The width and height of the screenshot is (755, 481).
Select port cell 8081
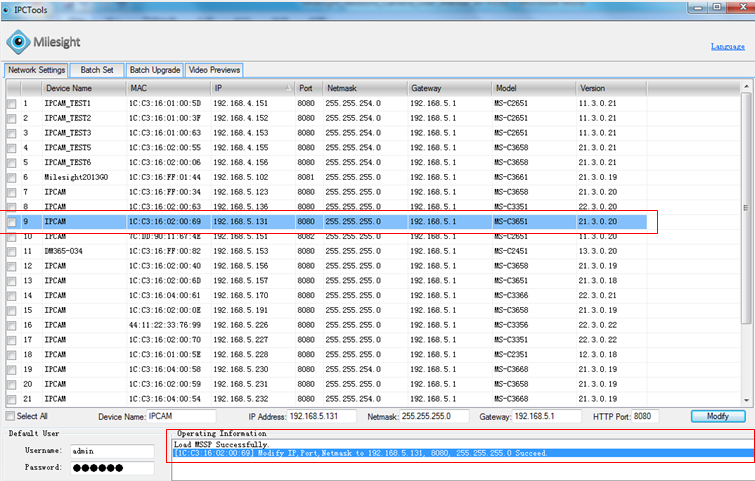pyautogui.click(x=306, y=177)
